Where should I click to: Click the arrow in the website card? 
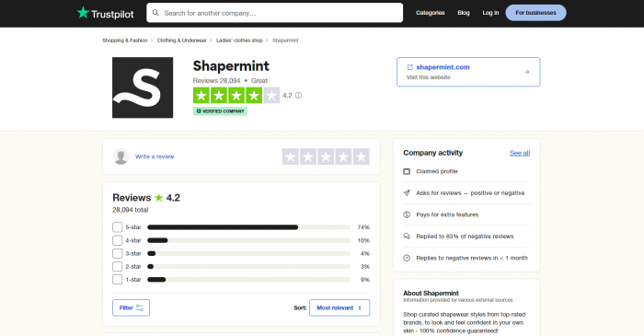click(x=527, y=72)
